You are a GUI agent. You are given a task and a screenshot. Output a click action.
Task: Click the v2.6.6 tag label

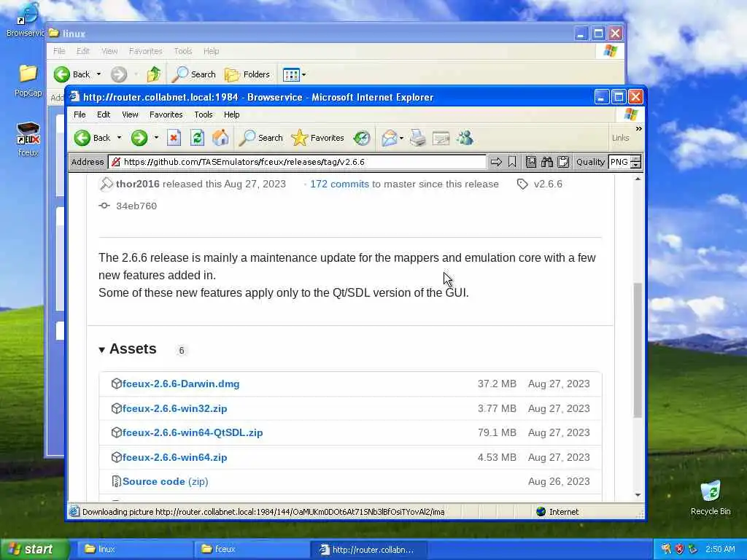pyautogui.click(x=548, y=184)
